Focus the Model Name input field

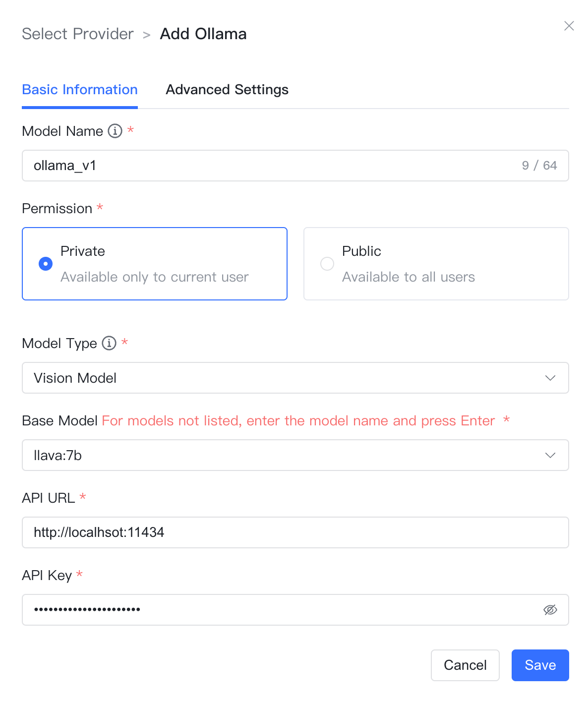click(295, 166)
